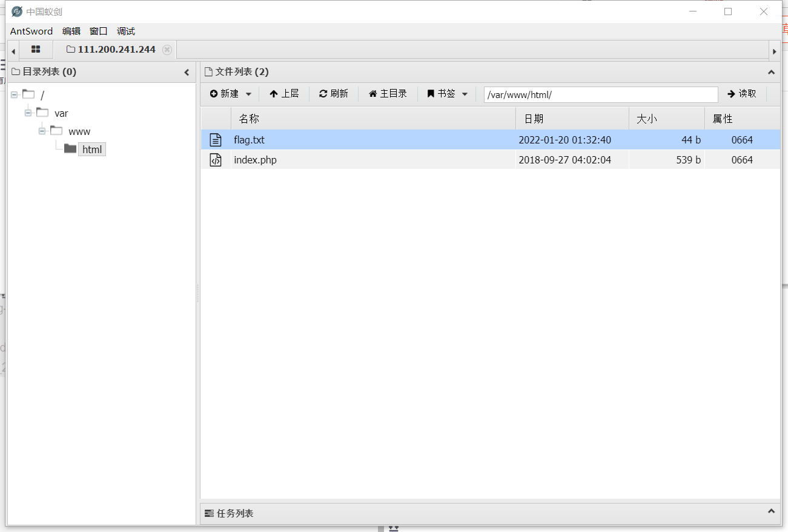
Task: Select the html folder in the tree
Action: point(91,149)
